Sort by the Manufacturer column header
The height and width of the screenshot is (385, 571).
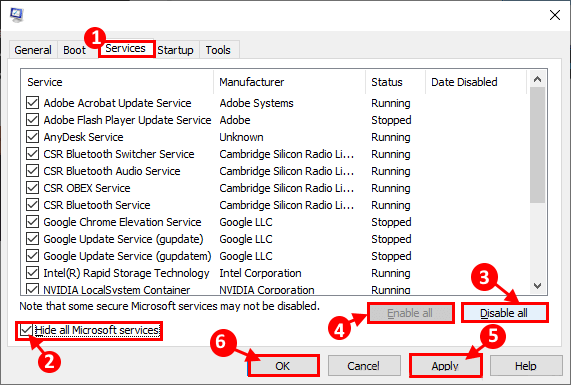290,82
